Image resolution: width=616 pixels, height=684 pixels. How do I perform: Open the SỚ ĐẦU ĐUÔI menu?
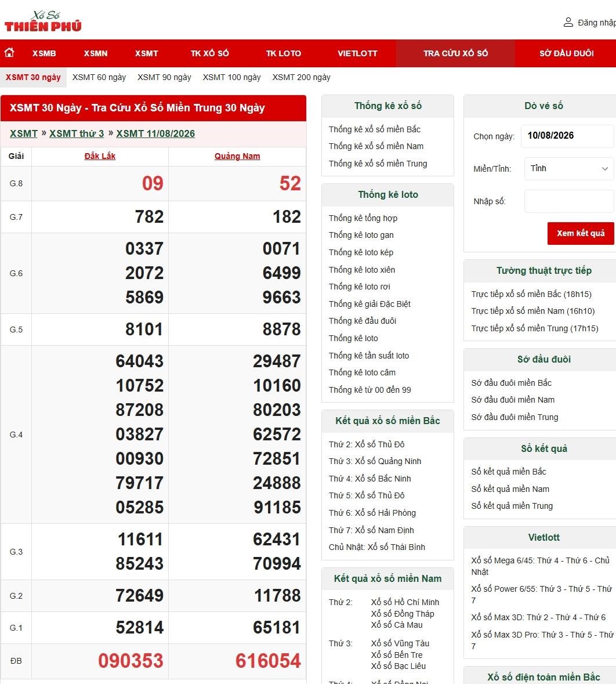[566, 53]
